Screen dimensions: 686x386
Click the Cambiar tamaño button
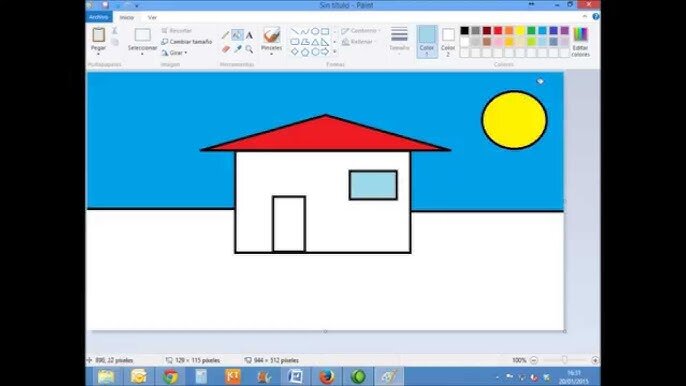click(x=187, y=42)
